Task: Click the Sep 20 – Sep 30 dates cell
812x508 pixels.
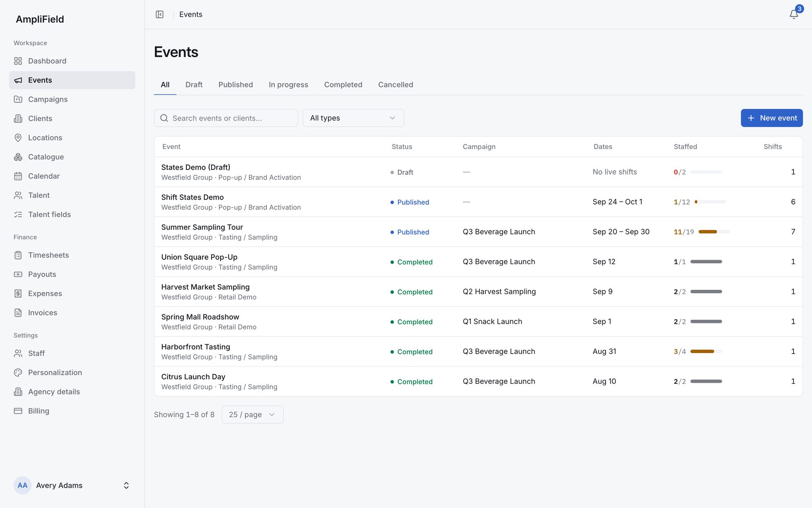Action: [621, 232]
